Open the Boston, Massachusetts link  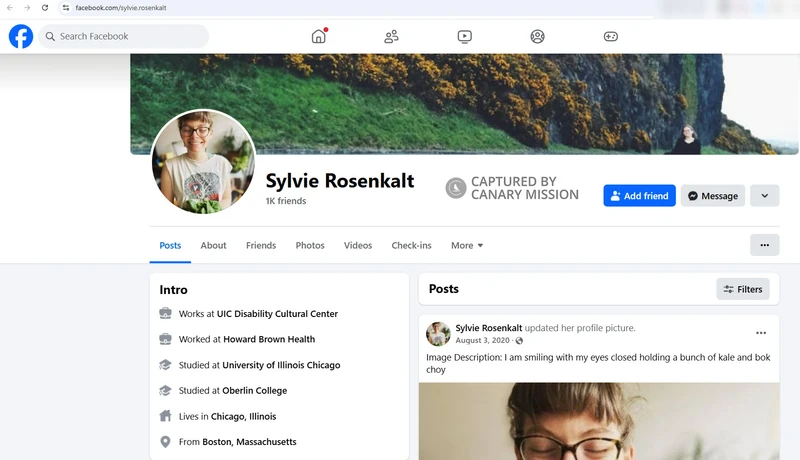(x=249, y=442)
